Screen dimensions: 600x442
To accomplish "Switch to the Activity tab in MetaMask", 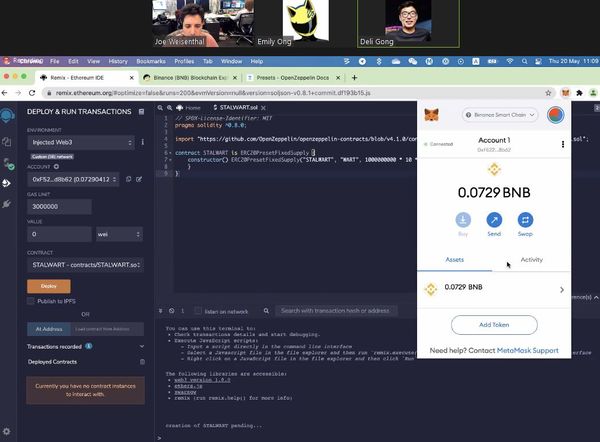I will point(531,259).
